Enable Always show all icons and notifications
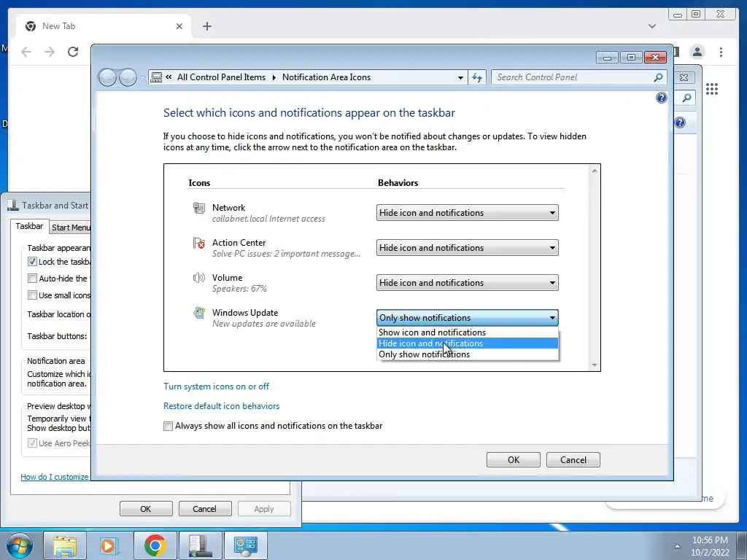Screen dimensions: 747x560 (x=169, y=426)
